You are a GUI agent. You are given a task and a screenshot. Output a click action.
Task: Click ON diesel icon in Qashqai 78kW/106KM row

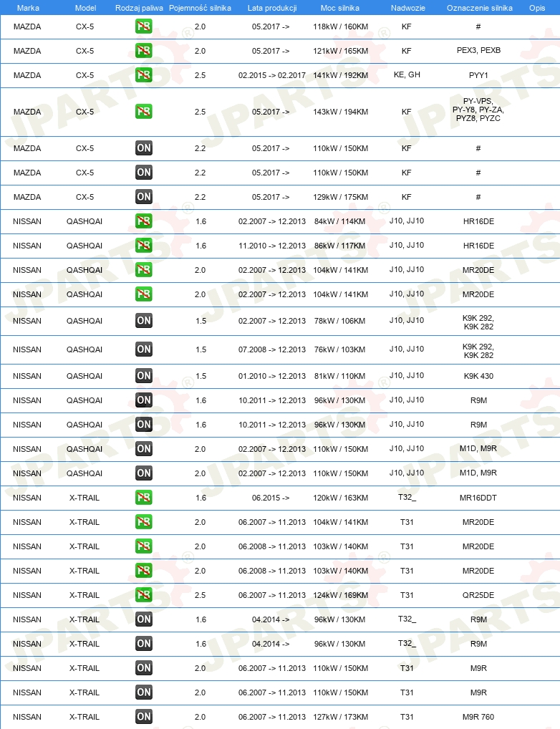[x=144, y=321]
